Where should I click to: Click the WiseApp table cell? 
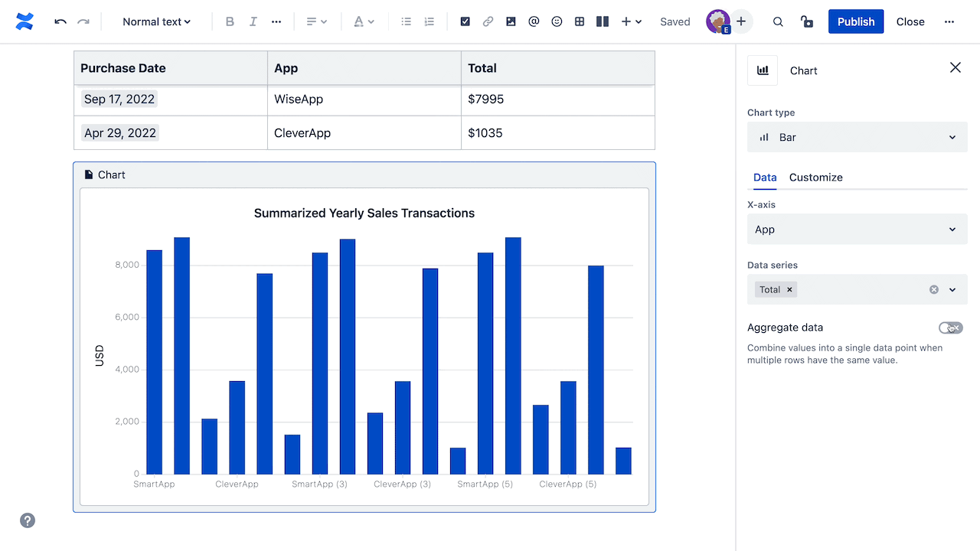tap(364, 99)
